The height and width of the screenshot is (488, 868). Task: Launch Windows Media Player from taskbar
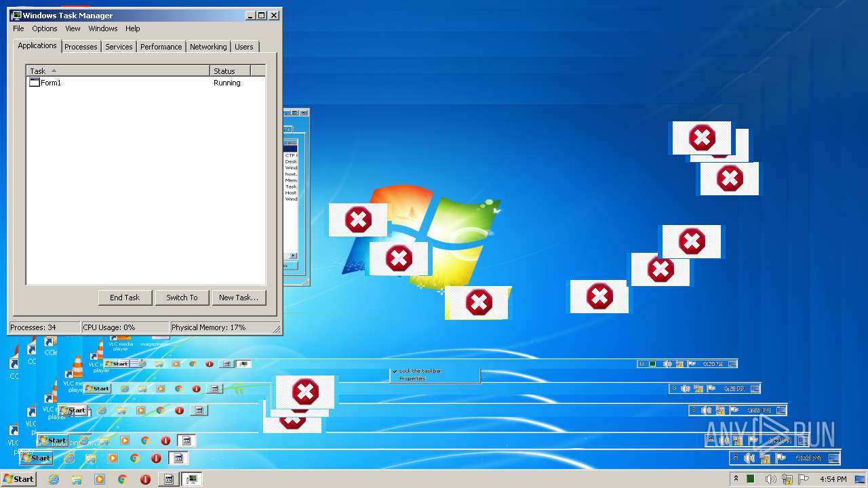click(x=100, y=479)
